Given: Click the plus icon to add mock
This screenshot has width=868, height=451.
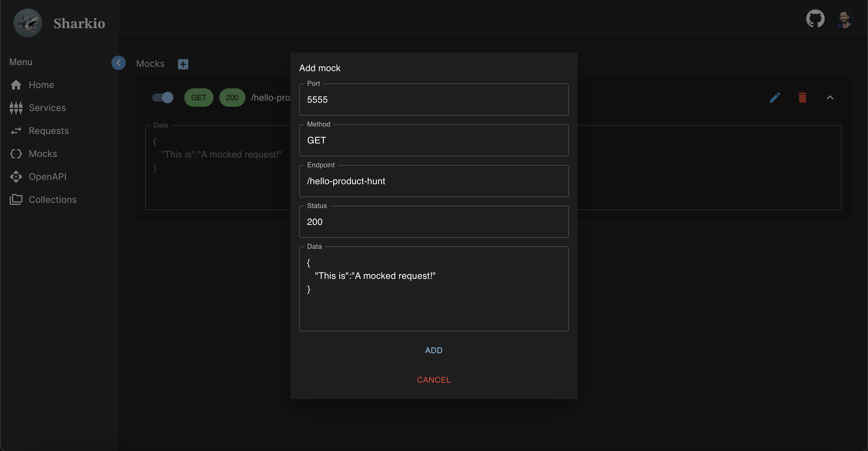Looking at the screenshot, I should [183, 64].
